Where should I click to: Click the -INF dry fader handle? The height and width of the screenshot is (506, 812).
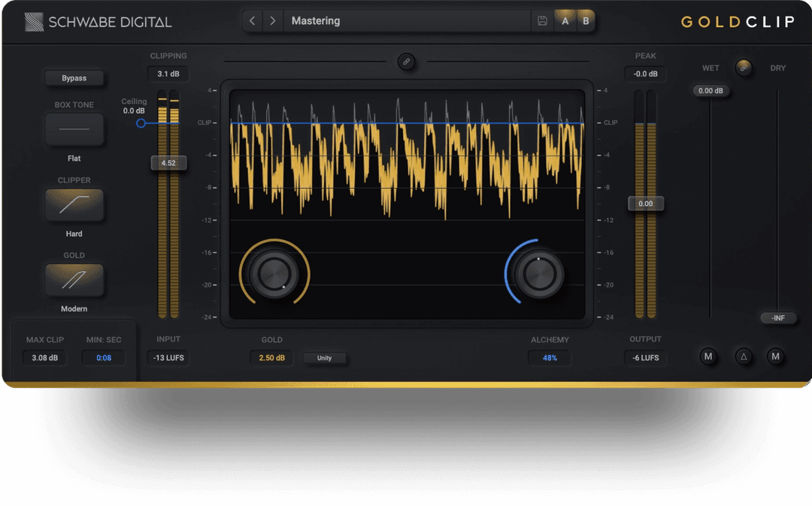(778, 318)
